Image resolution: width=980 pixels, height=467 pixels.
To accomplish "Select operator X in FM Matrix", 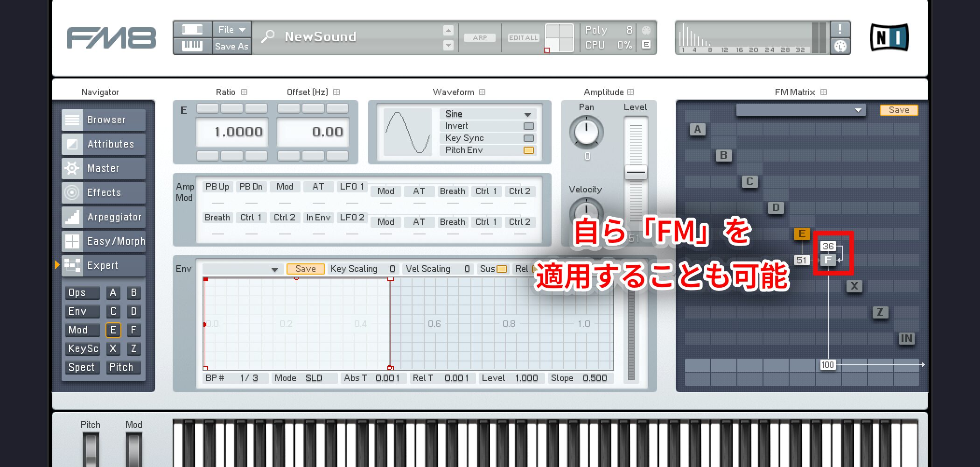I will pos(854,286).
